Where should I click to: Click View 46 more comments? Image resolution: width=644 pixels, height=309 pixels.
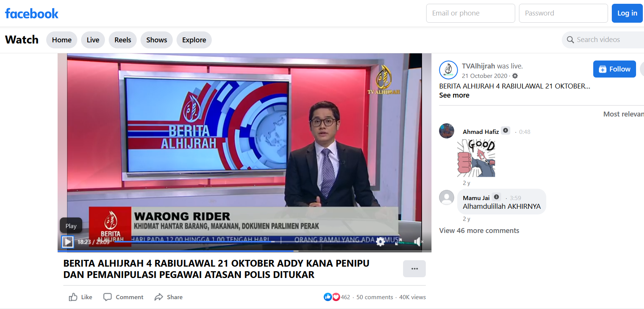point(479,231)
